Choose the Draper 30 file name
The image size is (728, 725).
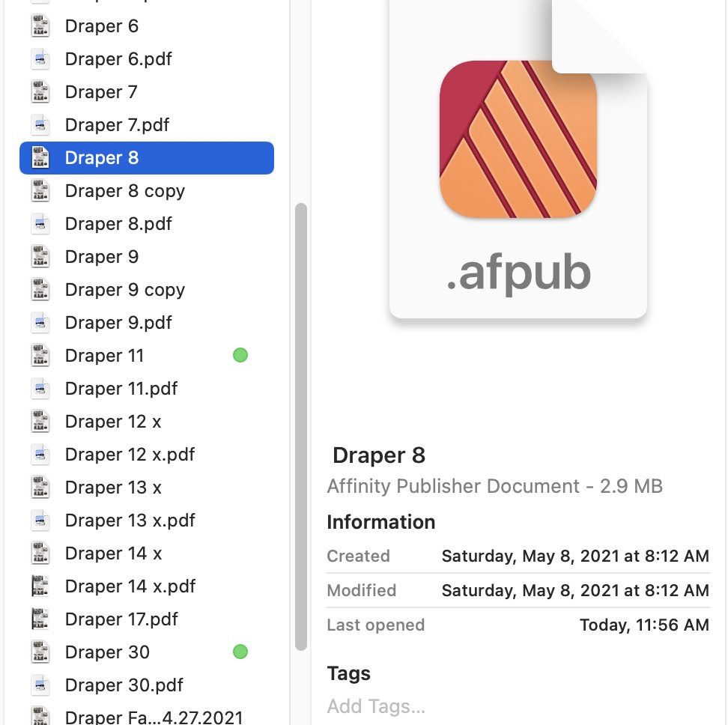click(107, 652)
